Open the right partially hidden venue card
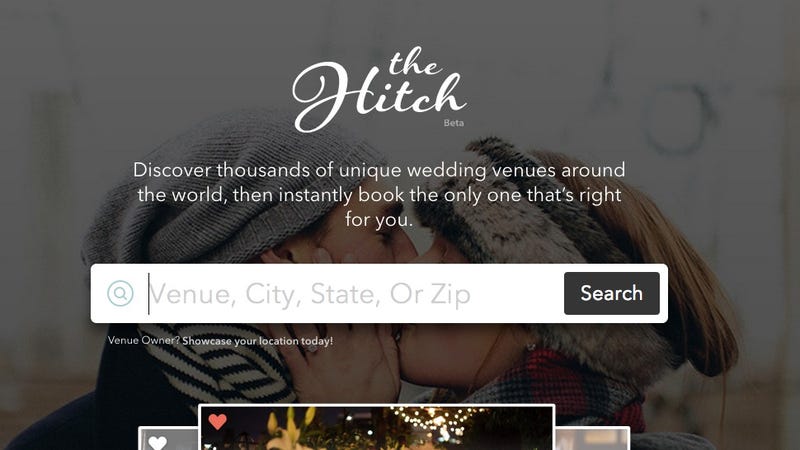 tap(592, 439)
